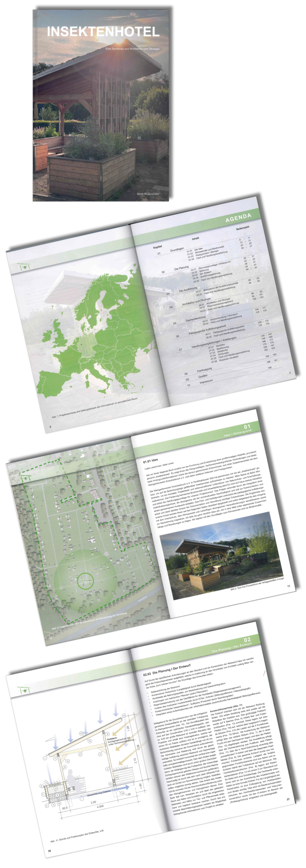Click the photo of the finished insect hotel on page 11
306x868 pixels.
pyautogui.click(x=222, y=556)
